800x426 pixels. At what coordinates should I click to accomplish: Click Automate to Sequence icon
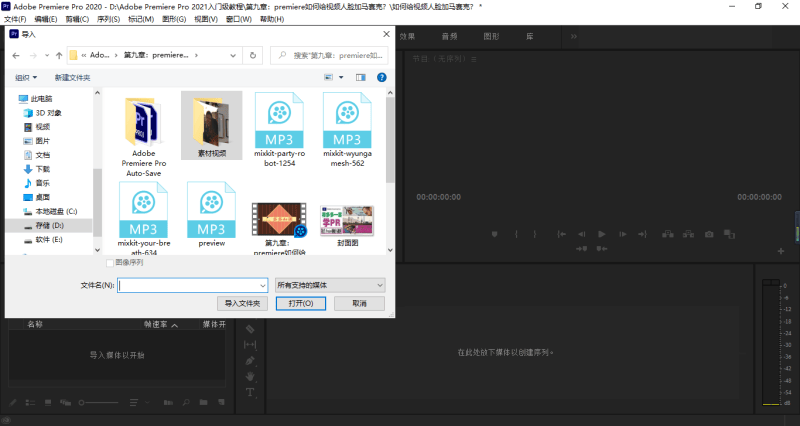pos(168,403)
